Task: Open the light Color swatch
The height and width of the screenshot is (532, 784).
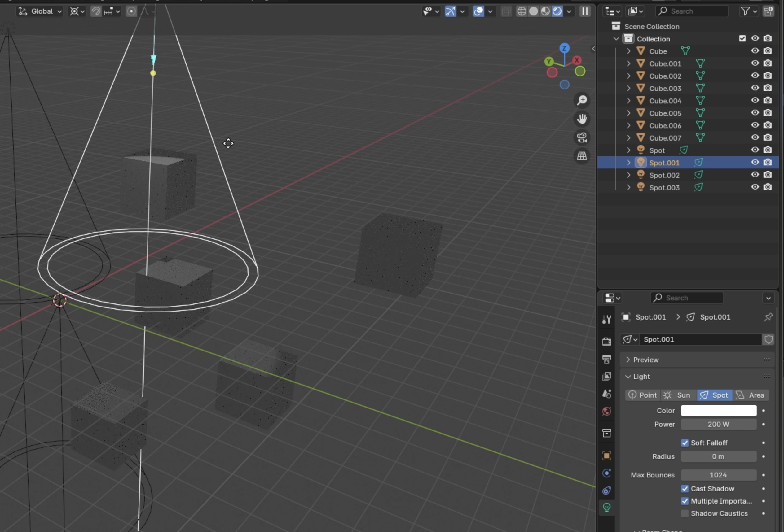Action: pyautogui.click(x=718, y=411)
